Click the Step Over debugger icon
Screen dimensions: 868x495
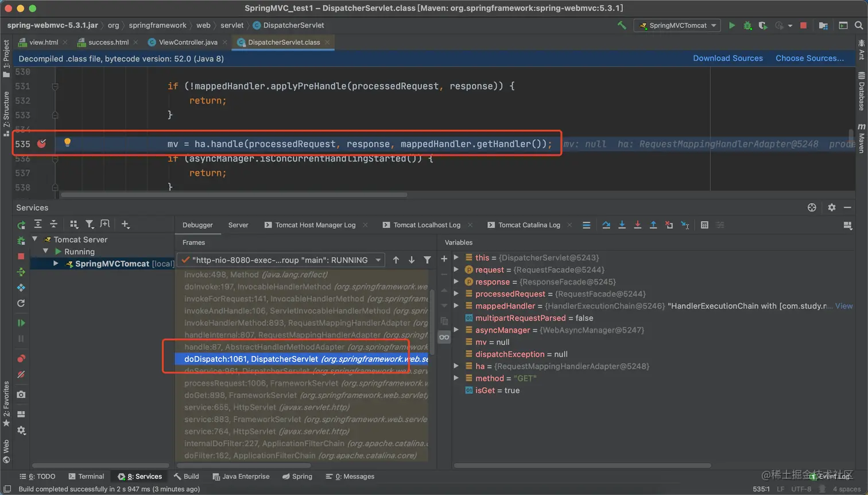pos(606,225)
